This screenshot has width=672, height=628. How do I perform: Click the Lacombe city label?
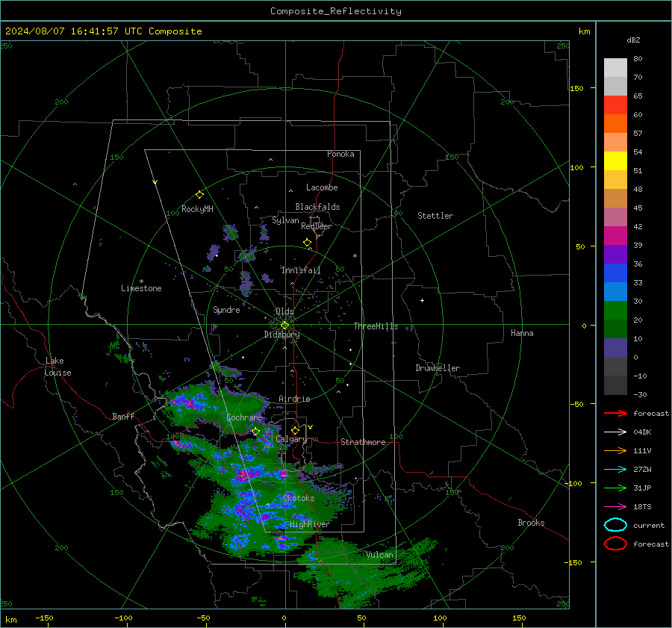click(322, 187)
